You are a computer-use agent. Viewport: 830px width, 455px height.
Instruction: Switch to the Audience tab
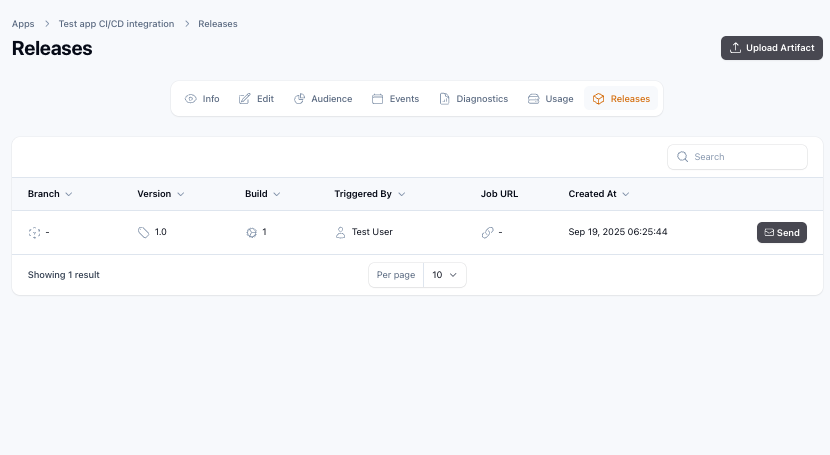coord(323,99)
